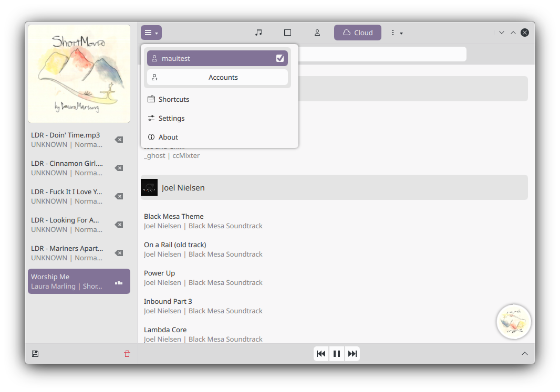Open the albums view icon
This screenshot has width=560, height=392.
coord(288,33)
